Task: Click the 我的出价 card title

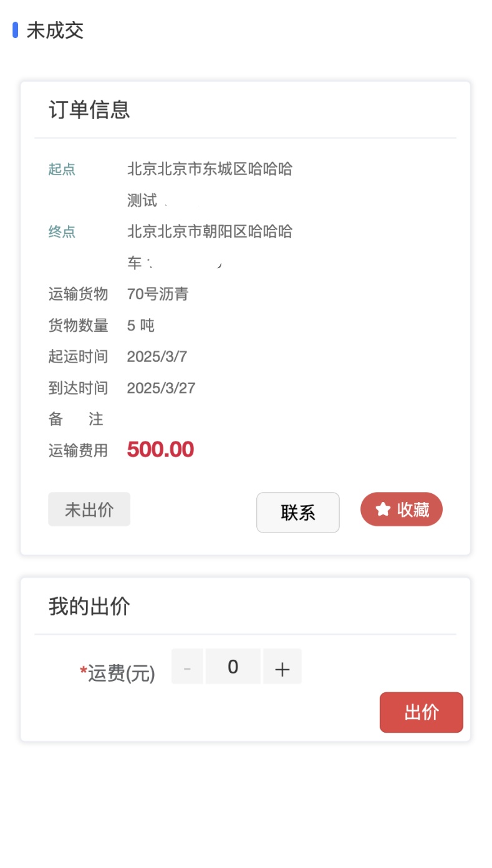Action: pos(89,606)
